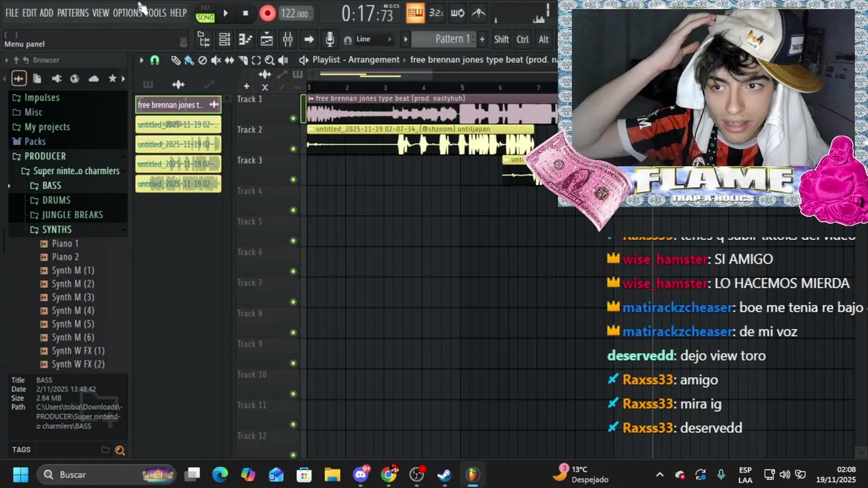This screenshot has width=868, height=488.
Task: Add a new pattern with plus button
Action: coord(481,39)
